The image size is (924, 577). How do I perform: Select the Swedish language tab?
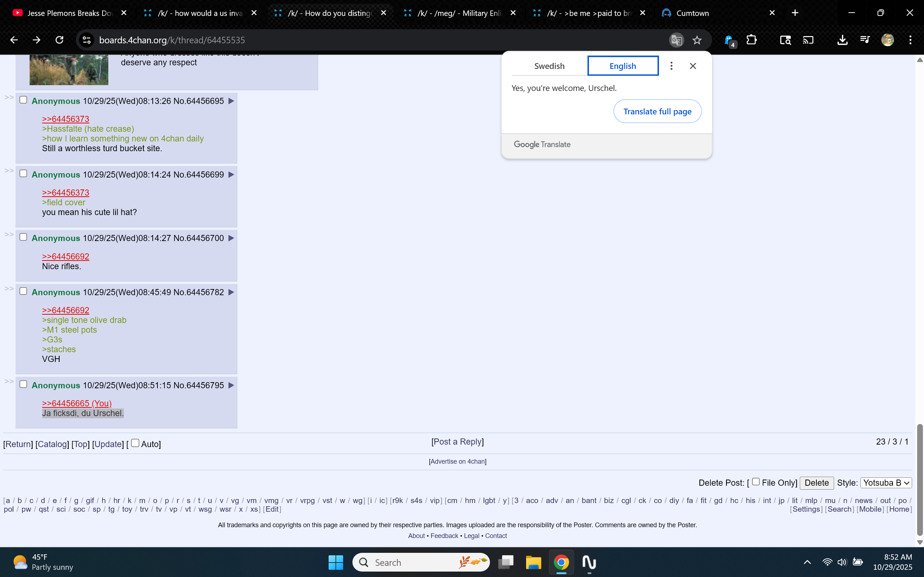(x=549, y=66)
